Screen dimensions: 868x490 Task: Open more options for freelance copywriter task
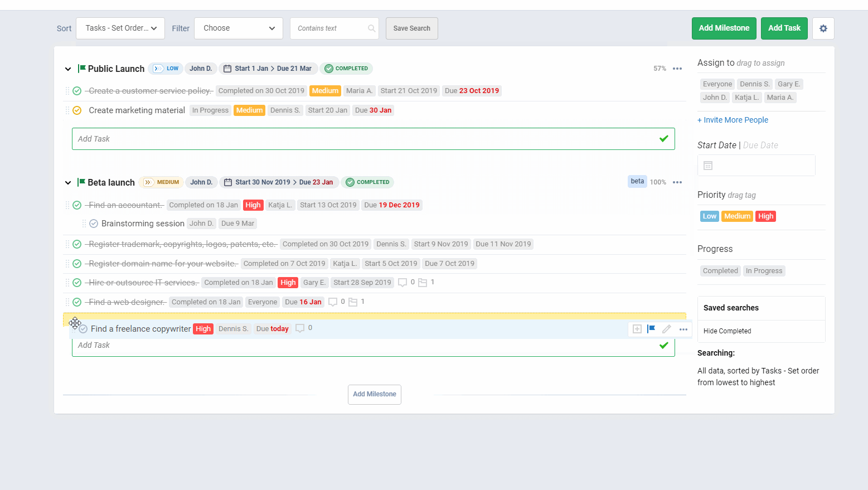pyautogui.click(x=683, y=329)
